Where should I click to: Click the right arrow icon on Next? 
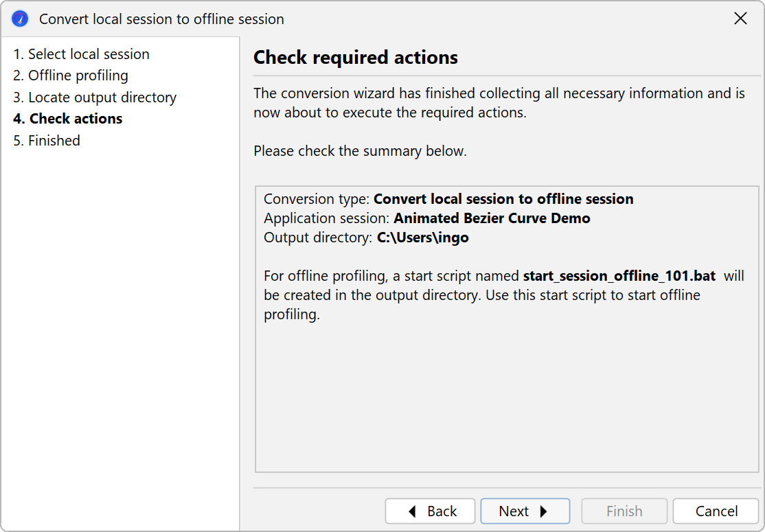coord(544,511)
